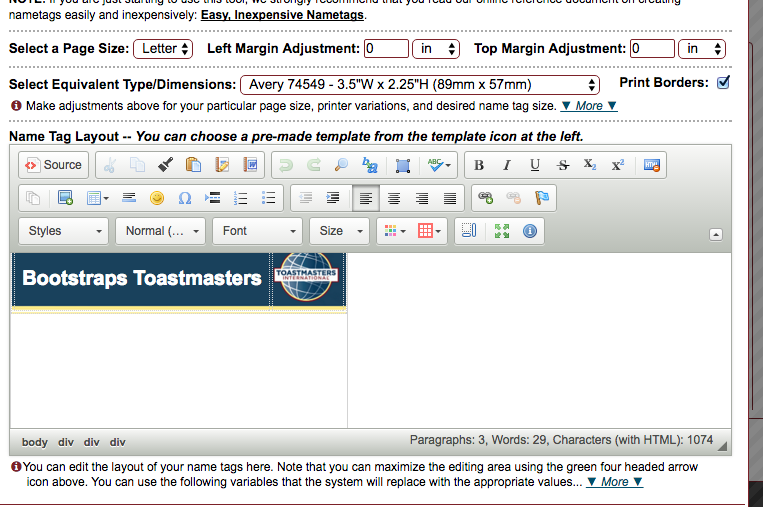Screen dimensions: 763x507
Task: Click the Select All icon
Action: coord(403,165)
